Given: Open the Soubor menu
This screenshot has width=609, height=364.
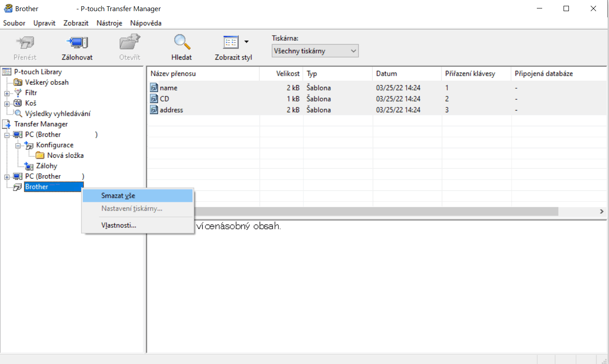Looking at the screenshot, I should 14,23.
